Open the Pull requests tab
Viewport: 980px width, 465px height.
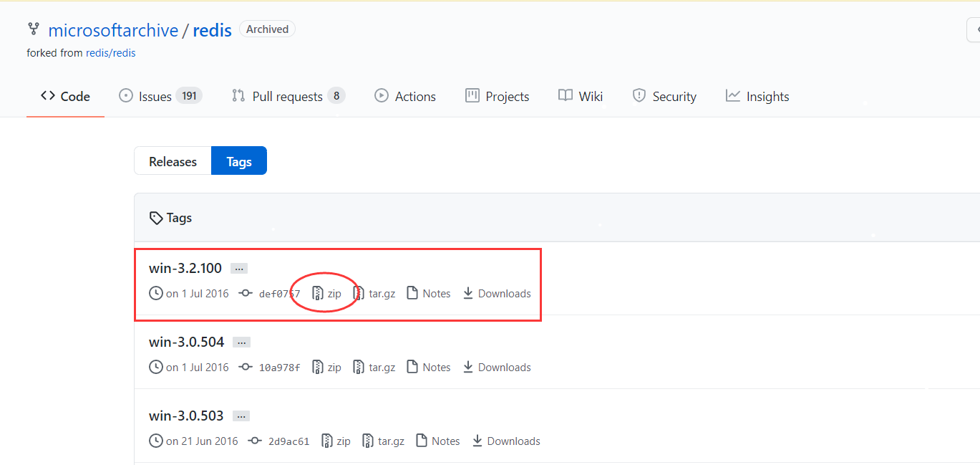[x=288, y=96]
